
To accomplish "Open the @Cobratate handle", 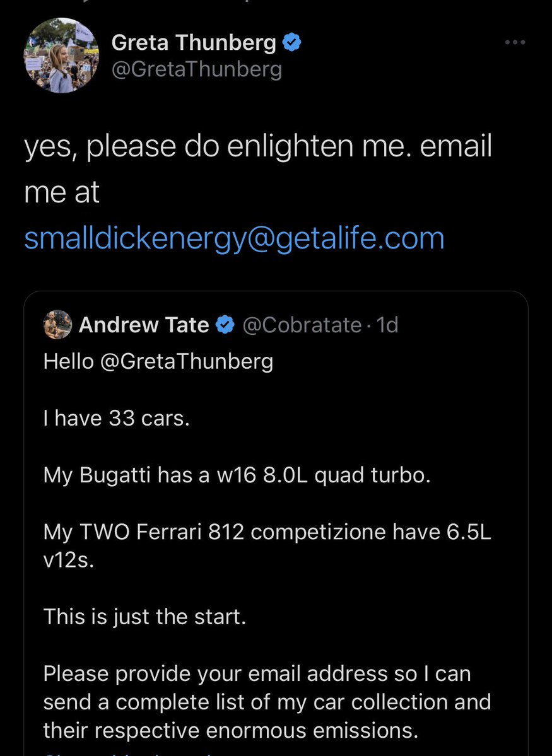I will 302,325.
